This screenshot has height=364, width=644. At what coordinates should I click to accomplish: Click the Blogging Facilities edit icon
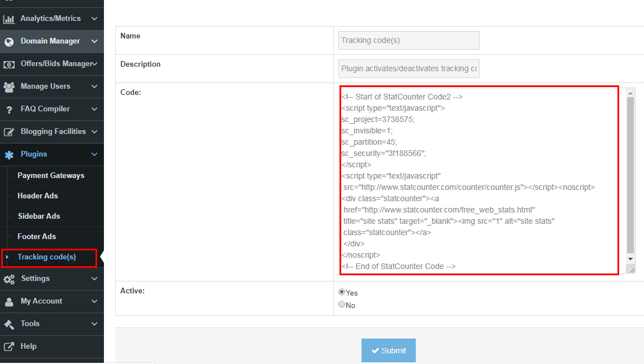click(9, 132)
